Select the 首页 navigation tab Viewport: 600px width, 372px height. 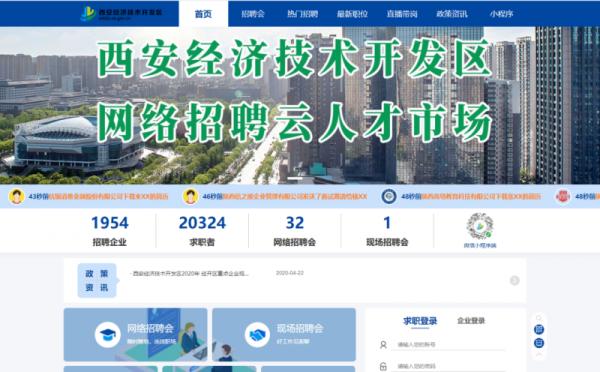point(203,14)
